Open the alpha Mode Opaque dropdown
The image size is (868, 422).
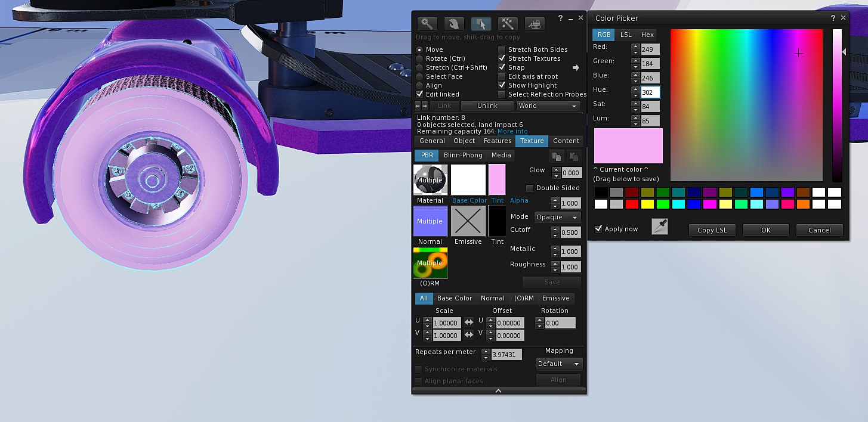coord(557,218)
